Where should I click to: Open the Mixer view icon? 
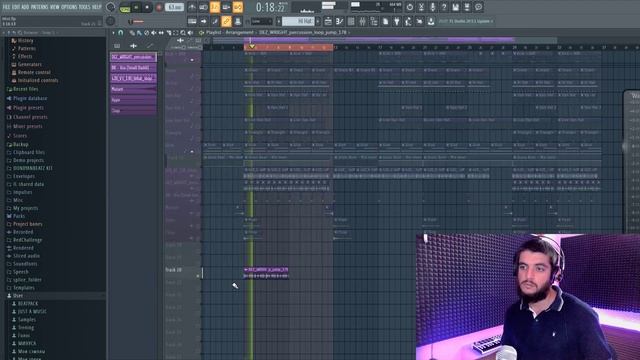click(362, 21)
